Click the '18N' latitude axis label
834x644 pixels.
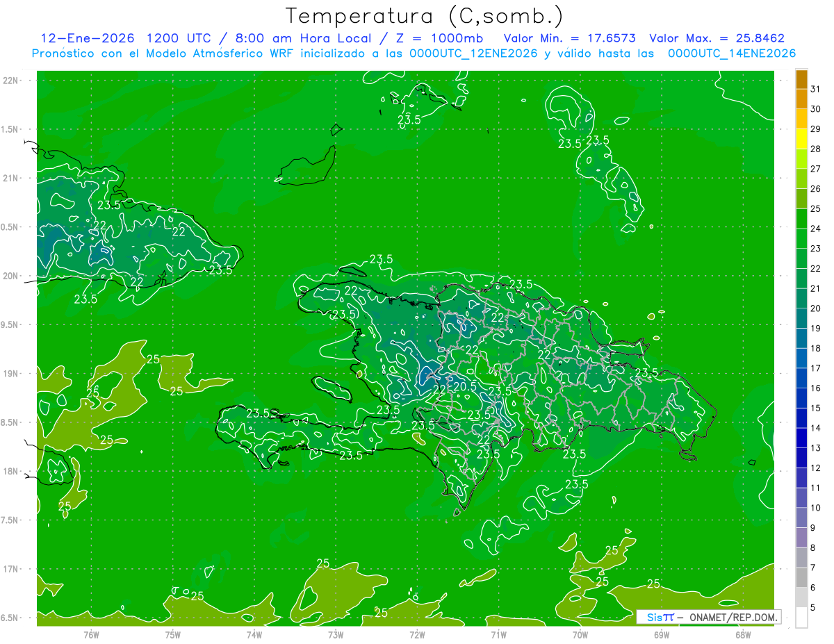click(12, 471)
